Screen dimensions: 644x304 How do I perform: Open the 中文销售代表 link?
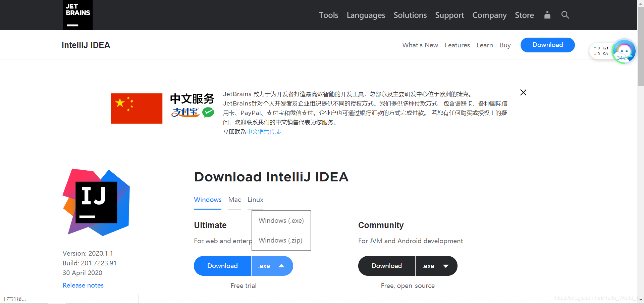264,132
